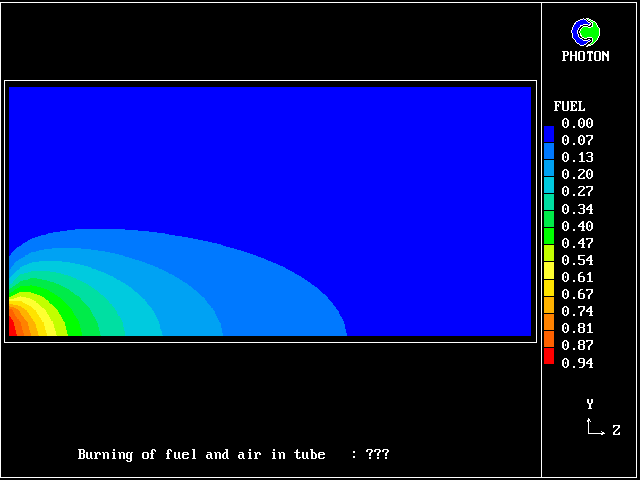Click the 0.87 legend value label
Screen dimensions: 640x480
[x=577, y=346]
